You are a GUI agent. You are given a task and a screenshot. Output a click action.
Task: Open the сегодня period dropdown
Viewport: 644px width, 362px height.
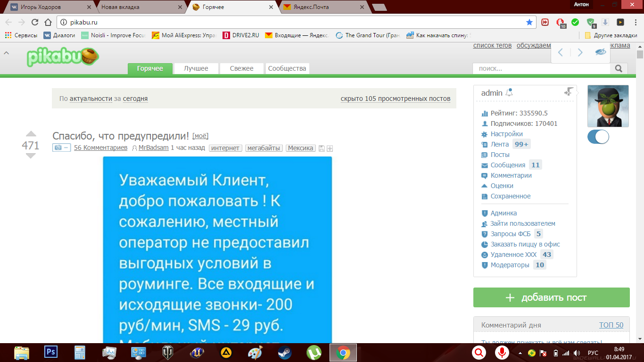135,99
